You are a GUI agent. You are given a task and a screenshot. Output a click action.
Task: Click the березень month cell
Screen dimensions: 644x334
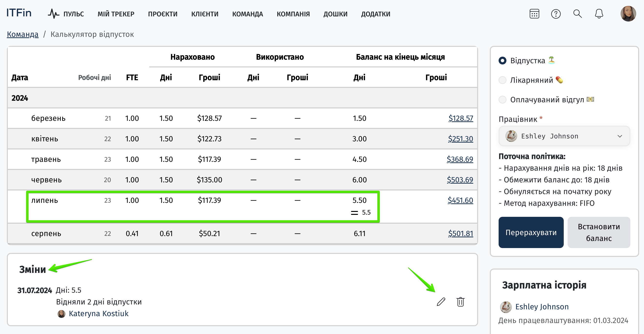tap(48, 118)
